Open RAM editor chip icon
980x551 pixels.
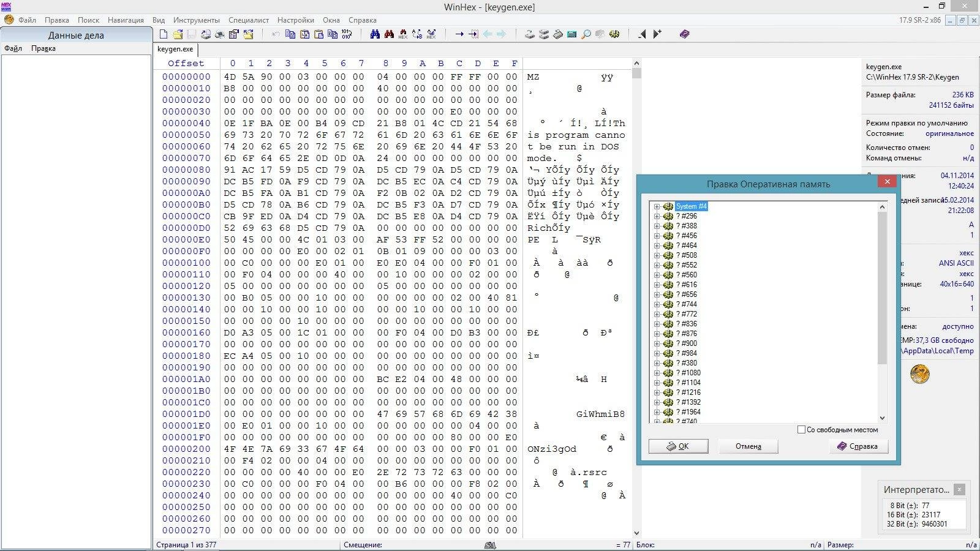[558, 34]
